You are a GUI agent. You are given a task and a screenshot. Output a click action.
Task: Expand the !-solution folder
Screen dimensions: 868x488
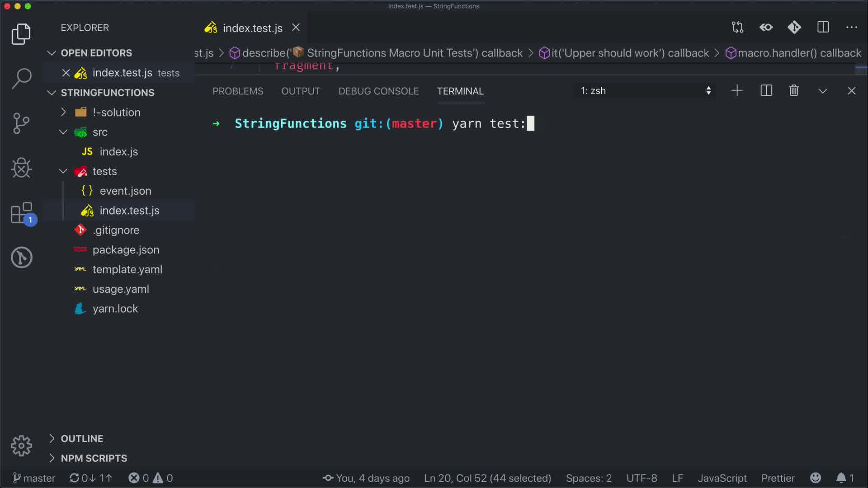click(x=116, y=113)
